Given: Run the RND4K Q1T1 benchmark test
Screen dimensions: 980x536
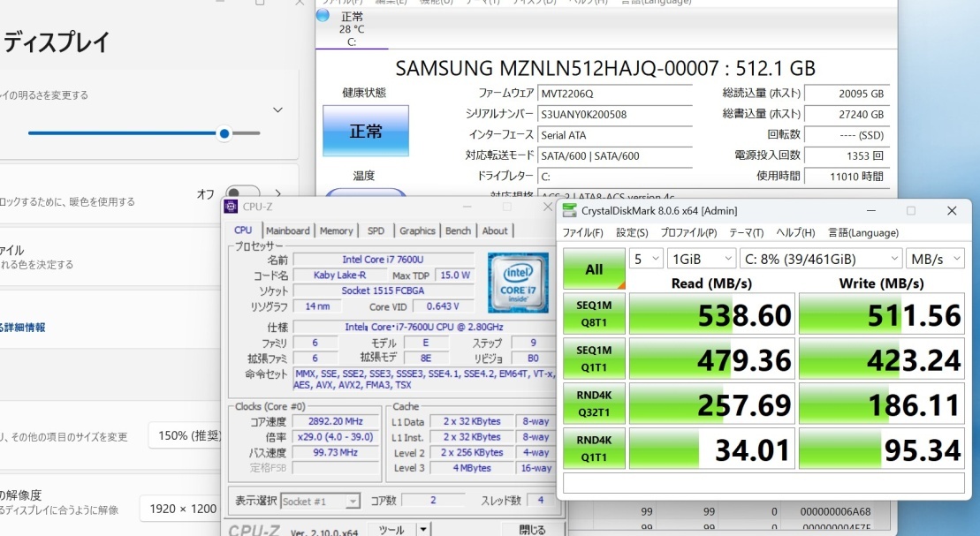Looking at the screenshot, I should coord(594,449).
